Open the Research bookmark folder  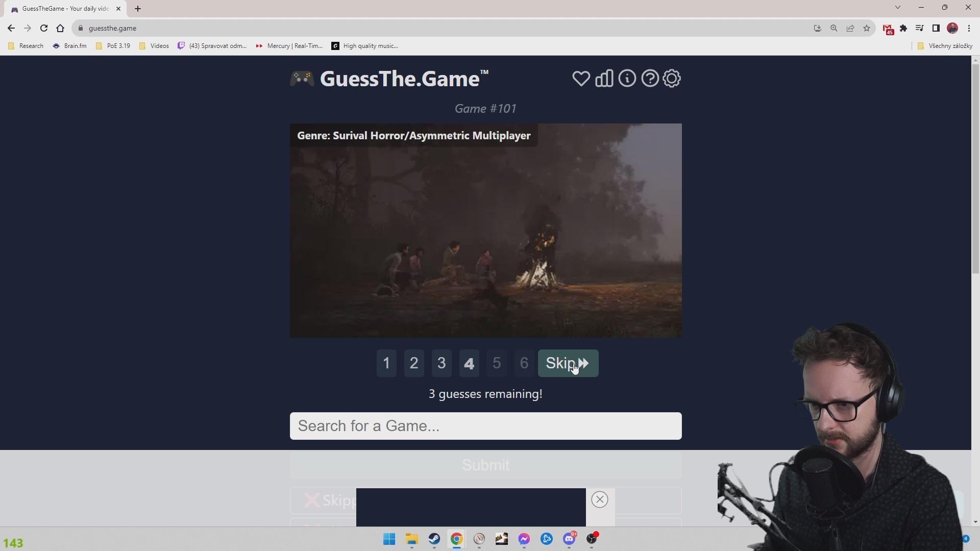(x=26, y=46)
